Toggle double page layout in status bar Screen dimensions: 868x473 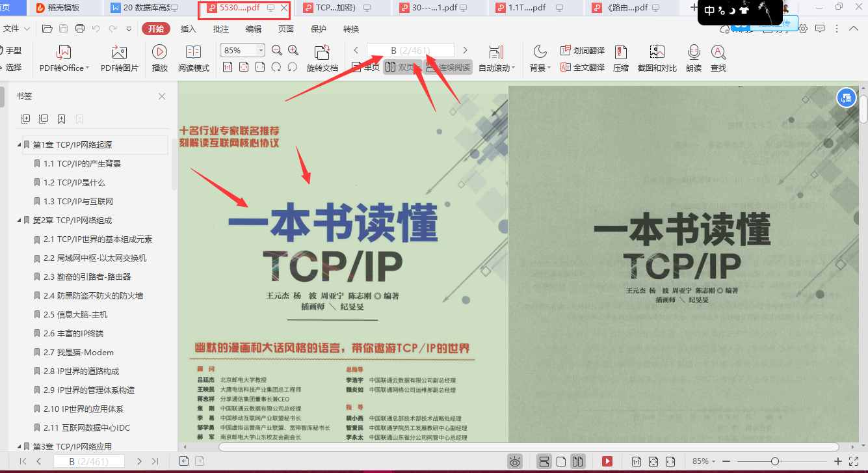[577, 461]
